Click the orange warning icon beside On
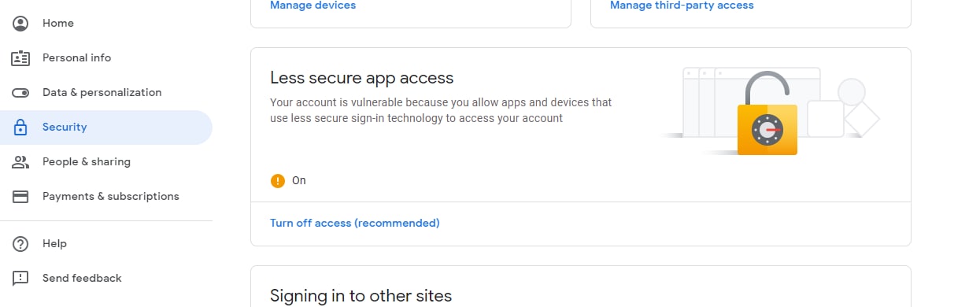Viewport: 980px width, 307px height. tap(278, 180)
